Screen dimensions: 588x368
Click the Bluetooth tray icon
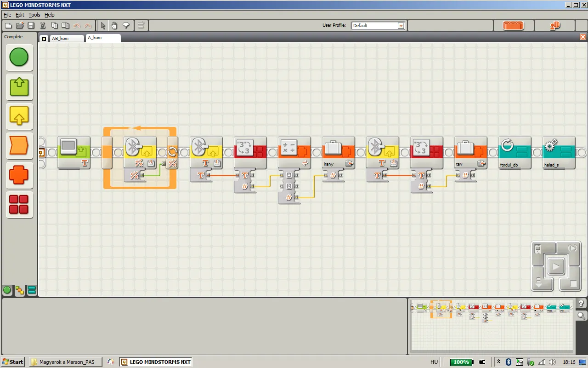coord(509,362)
